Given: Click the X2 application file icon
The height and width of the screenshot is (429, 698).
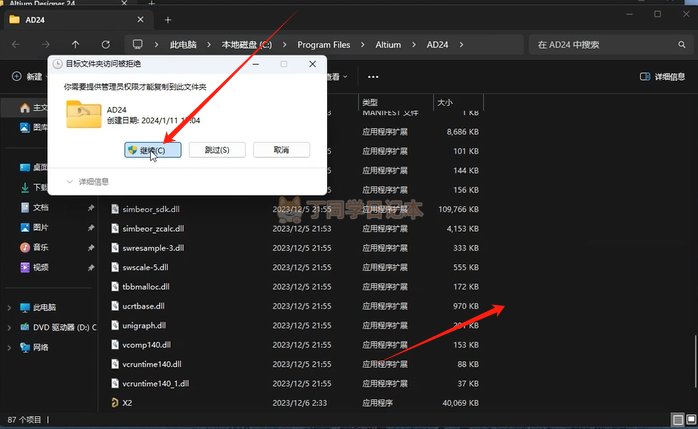Looking at the screenshot, I should [x=115, y=402].
